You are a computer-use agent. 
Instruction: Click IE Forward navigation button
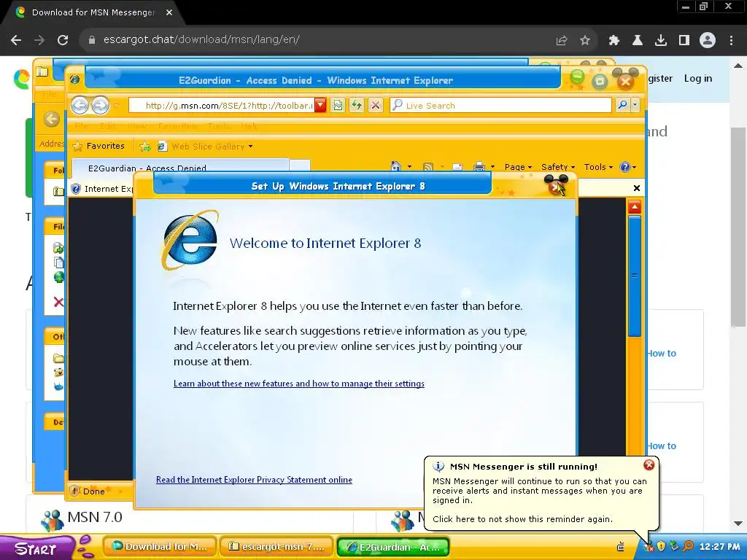(x=100, y=105)
